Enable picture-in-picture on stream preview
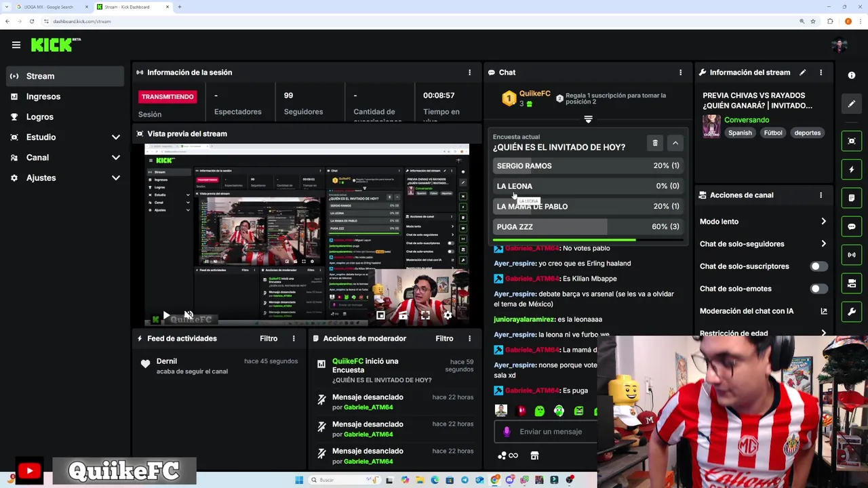The height and width of the screenshot is (488, 868). point(380,316)
